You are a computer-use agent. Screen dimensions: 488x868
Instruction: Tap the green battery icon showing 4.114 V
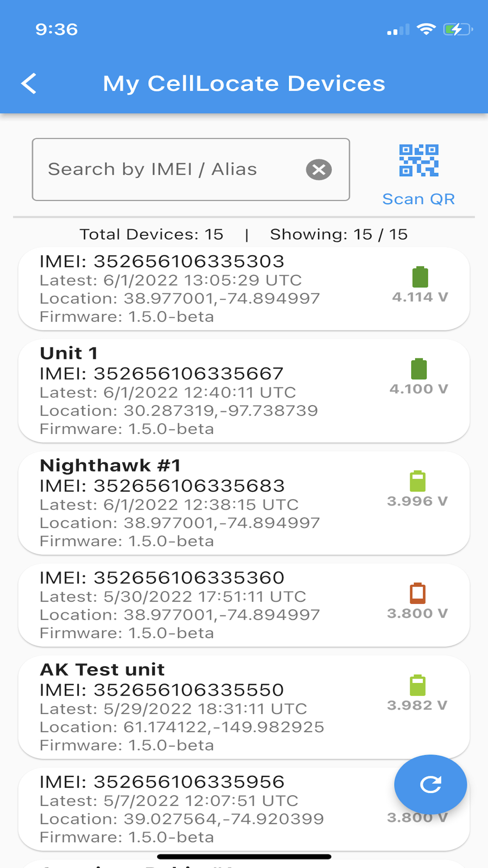click(x=420, y=277)
